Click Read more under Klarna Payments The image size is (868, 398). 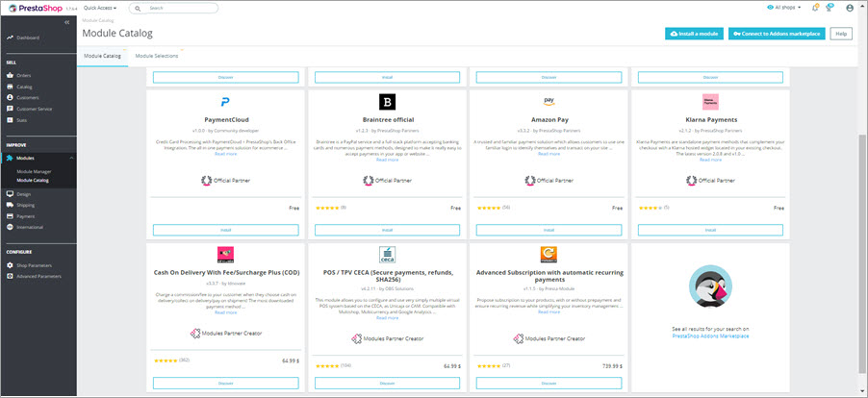710,160
